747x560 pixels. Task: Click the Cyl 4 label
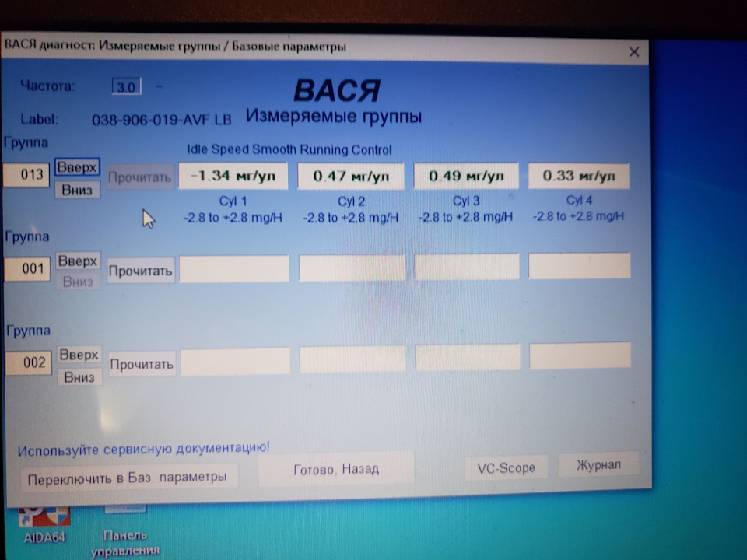[x=579, y=200]
